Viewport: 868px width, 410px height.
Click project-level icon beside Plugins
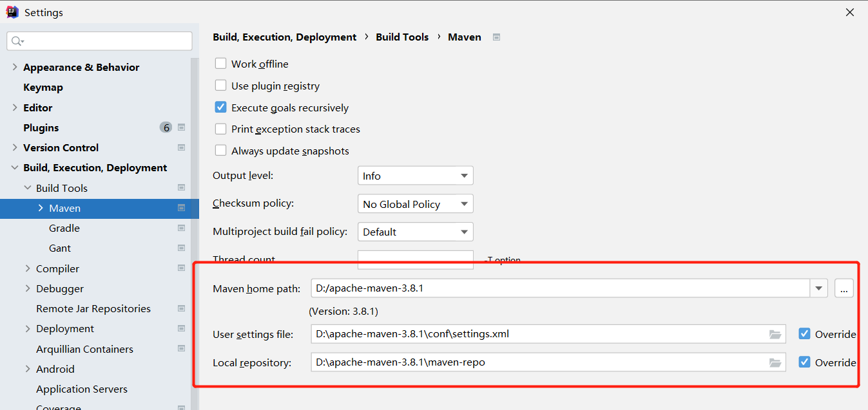click(x=181, y=127)
